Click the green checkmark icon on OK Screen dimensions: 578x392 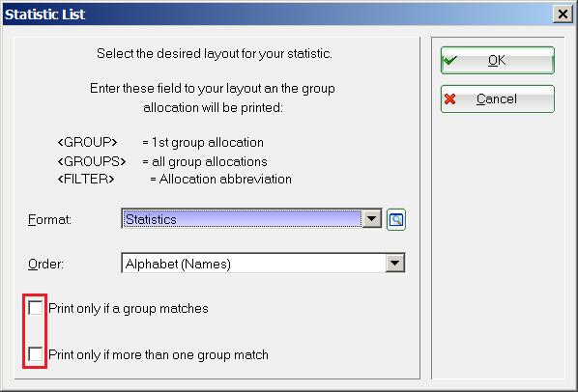[x=450, y=61]
